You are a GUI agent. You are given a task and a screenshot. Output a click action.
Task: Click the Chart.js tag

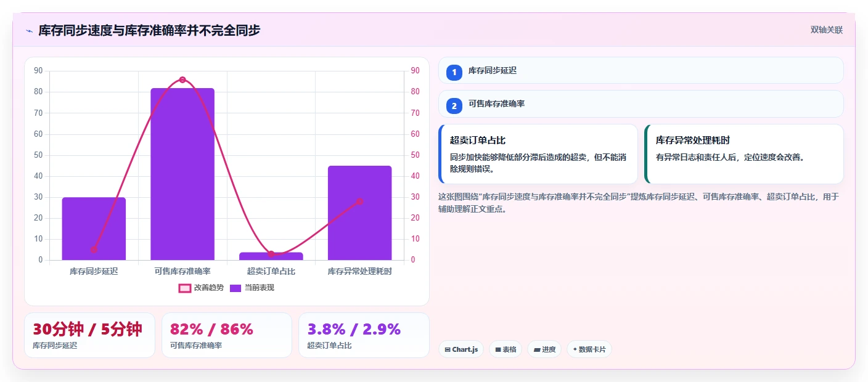(461, 349)
